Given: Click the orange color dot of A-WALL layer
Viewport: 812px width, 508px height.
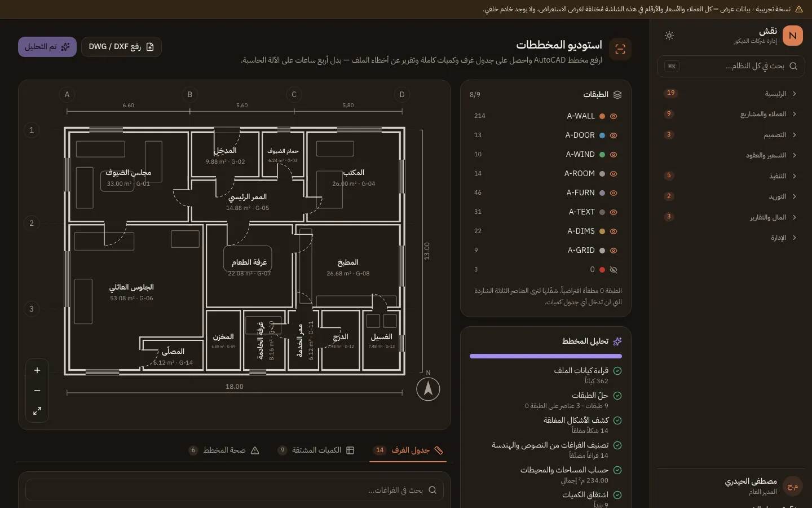Looking at the screenshot, I should tap(602, 116).
